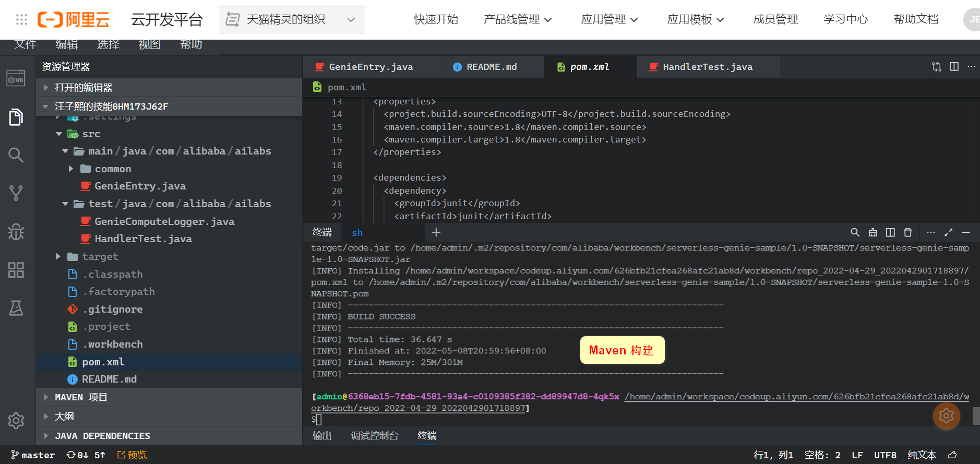Open terminal panel more actions ellipsis
Screen dimensions: 980x464
pos(930,232)
